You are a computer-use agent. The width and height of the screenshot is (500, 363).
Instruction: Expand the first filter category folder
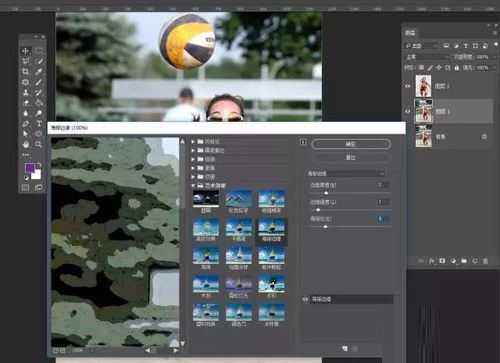(193, 142)
